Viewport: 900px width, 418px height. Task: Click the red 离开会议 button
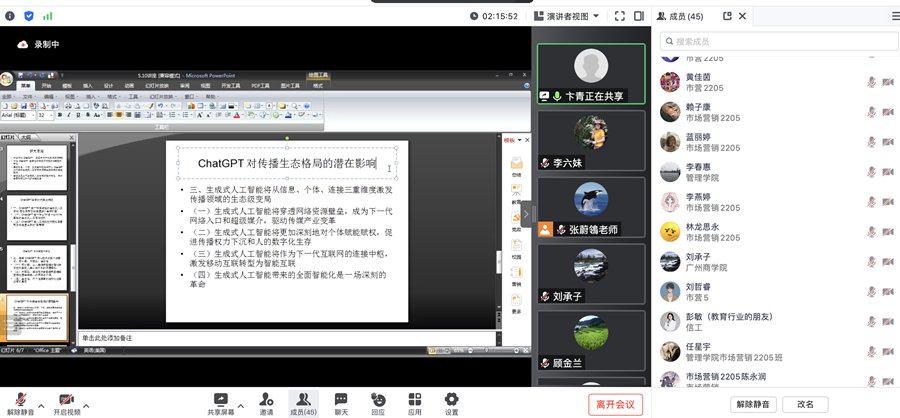pyautogui.click(x=615, y=404)
